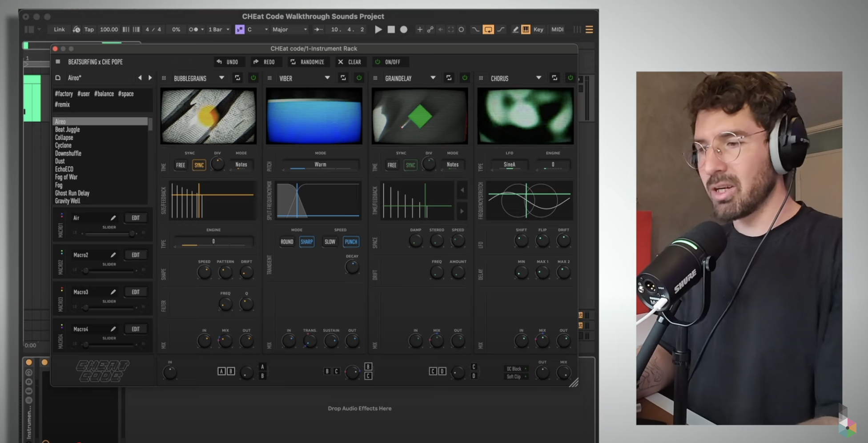The height and width of the screenshot is (443, 868).
Task: Click the C D routing button
Action: click(x=438, y=371)
